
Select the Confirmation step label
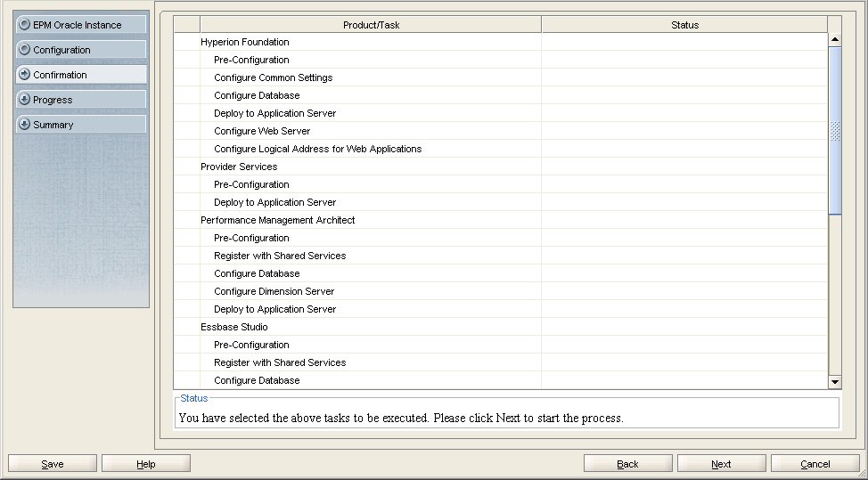coord(60,75)
